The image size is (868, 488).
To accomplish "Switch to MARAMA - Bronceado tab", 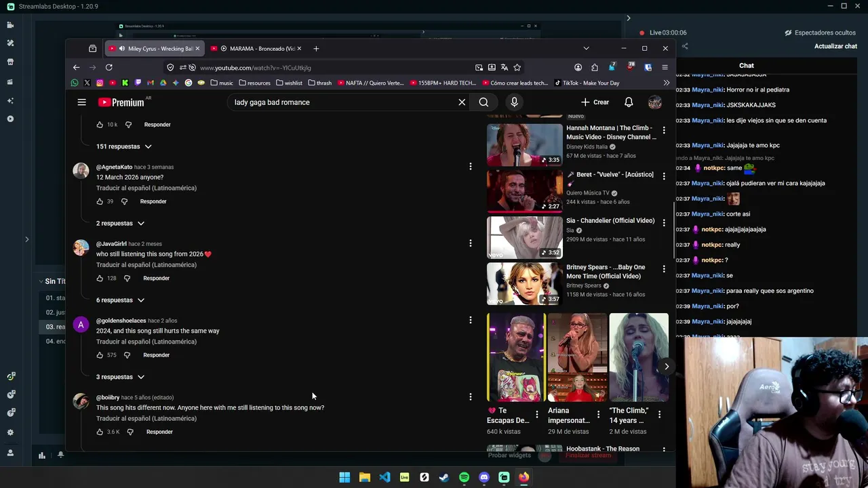I will click(255, 48).
